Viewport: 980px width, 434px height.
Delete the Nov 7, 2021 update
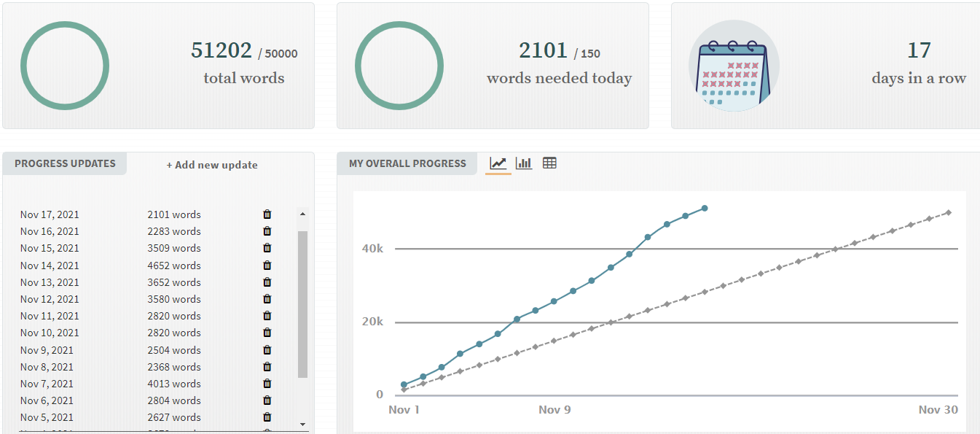267,384
